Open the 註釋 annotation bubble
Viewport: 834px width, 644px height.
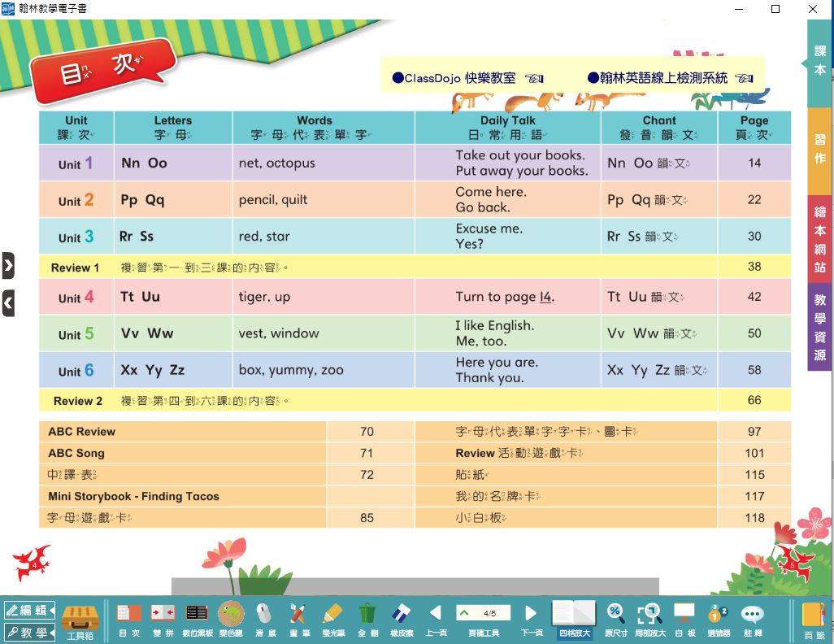[x=753, y=620]
